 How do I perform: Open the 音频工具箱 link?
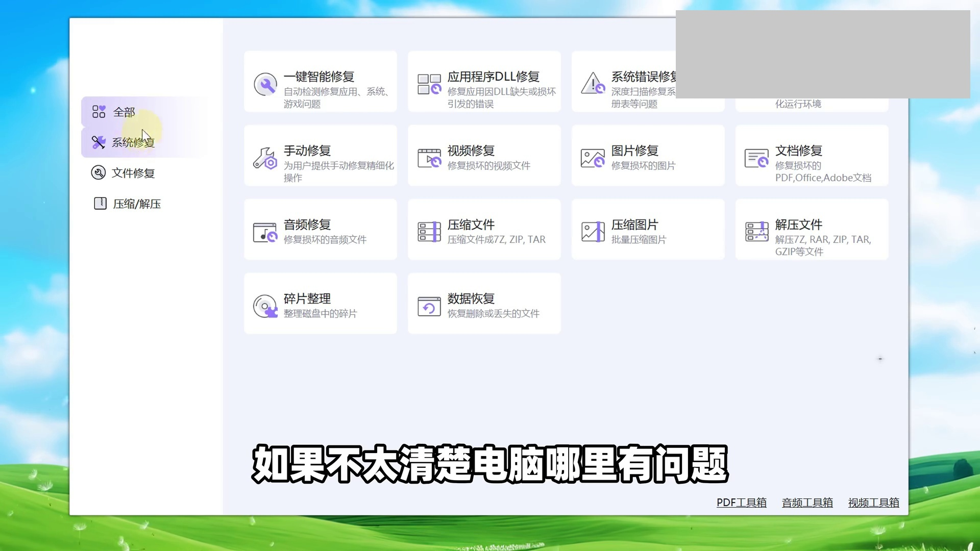tap(807, 503)
